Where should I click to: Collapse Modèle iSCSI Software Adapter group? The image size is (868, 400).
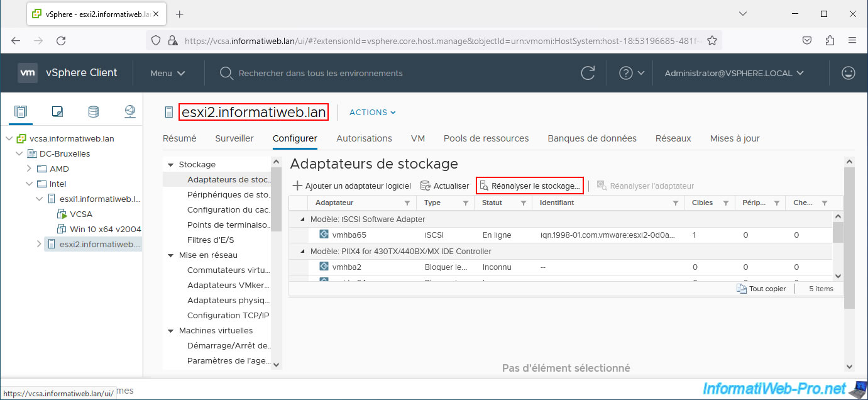coord(303,219)
